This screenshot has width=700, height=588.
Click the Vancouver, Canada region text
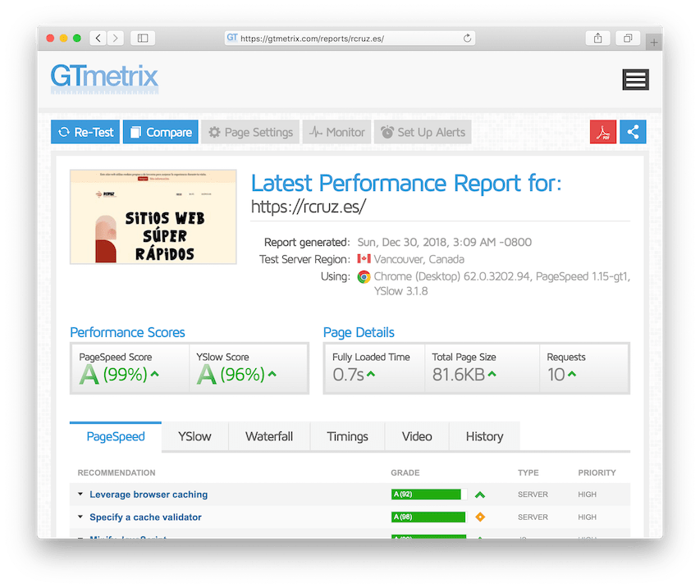(419, 259)
